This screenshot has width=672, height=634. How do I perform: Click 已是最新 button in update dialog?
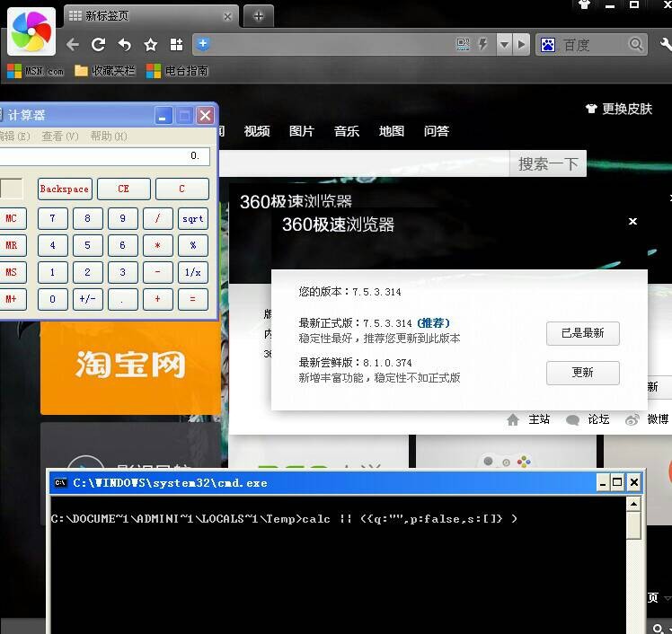(582, 333)
